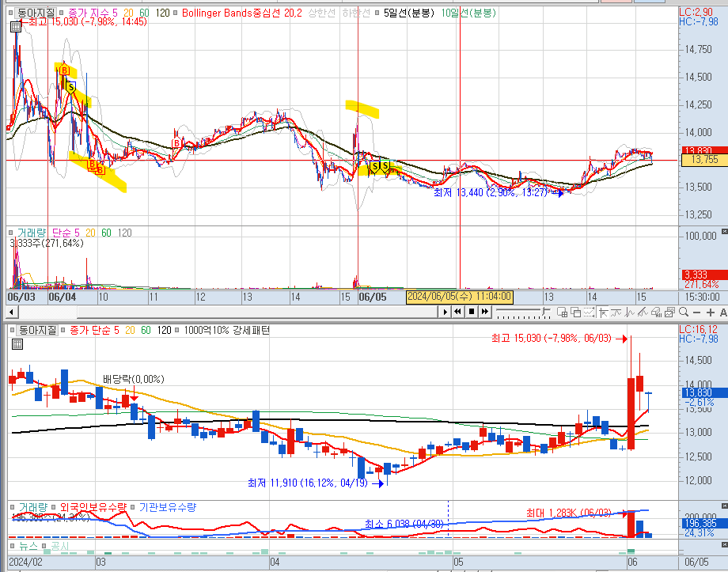728x572 pixels.
Task: Click the grey 하한선 legend label
Action: point(356,13)
